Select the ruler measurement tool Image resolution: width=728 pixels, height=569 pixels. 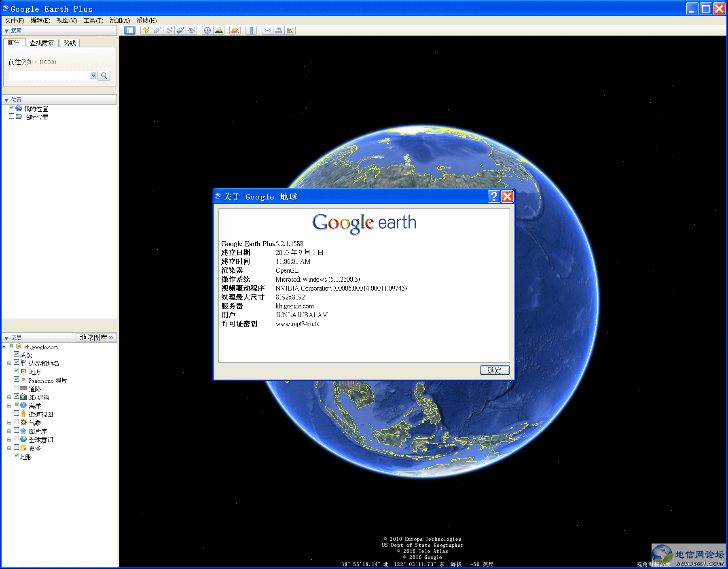coord(251,30)
